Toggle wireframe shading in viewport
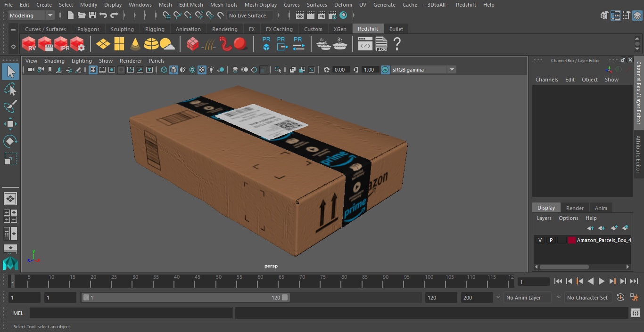Screen dimensions: 644x332 164,70
